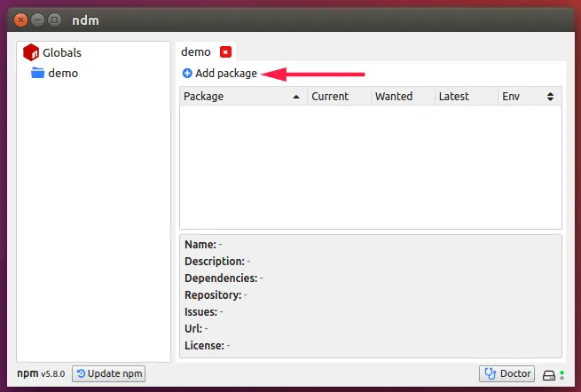Click the green status indicator dots

point(562,374)
